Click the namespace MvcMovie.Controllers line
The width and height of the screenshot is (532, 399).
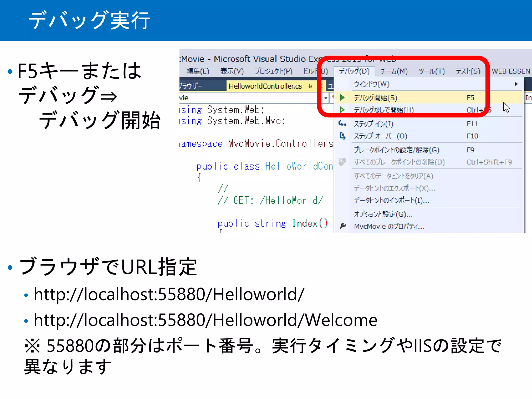[x=256, y=143]
